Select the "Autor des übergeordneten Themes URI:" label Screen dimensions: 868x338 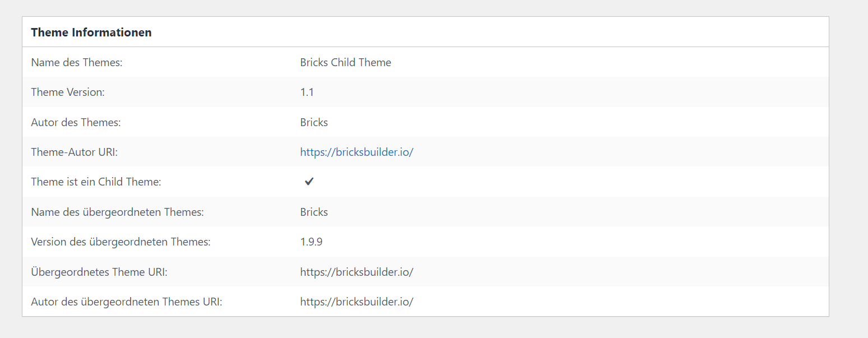tap(127, 302)
